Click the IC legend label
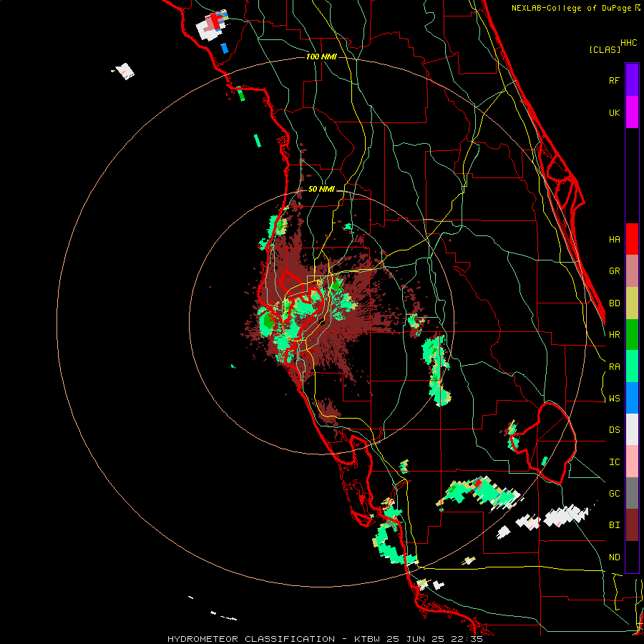 614,462
